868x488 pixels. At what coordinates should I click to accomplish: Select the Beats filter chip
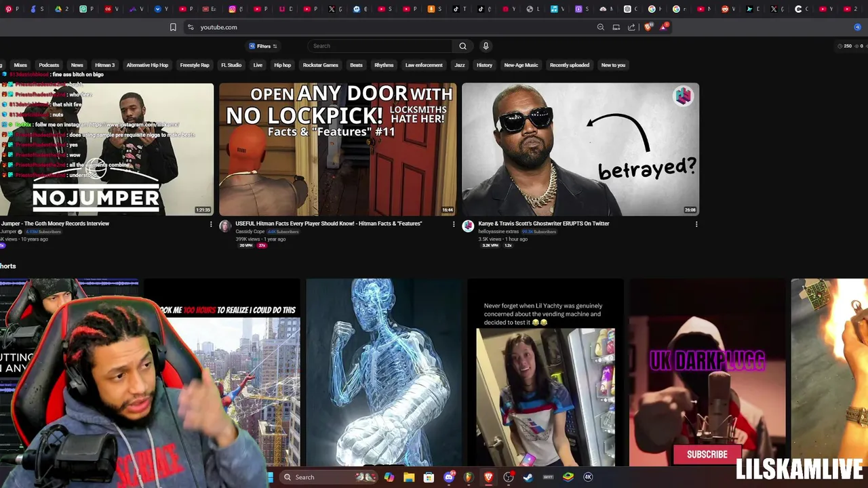[x=356, y=65]
